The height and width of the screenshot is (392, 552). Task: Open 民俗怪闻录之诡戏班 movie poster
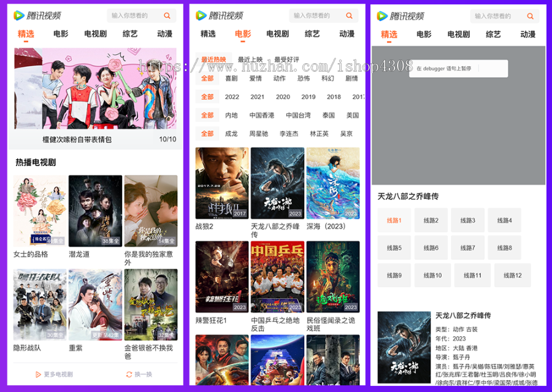333,277
